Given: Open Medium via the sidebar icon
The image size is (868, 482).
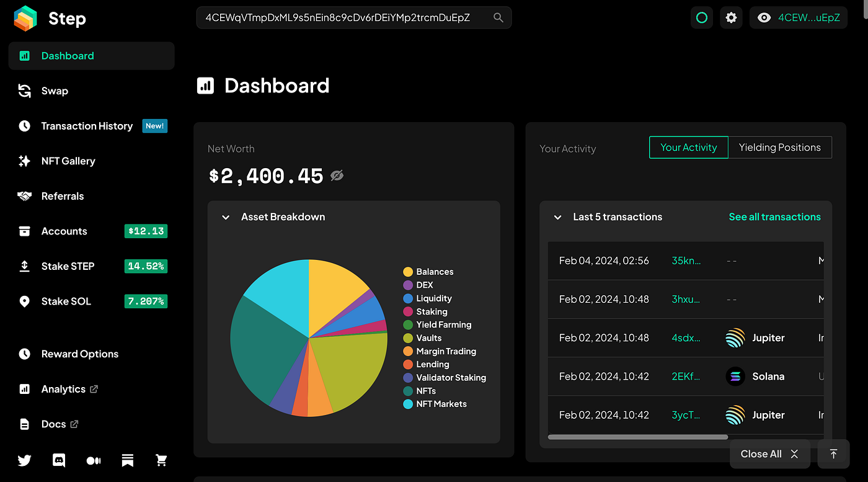Looking at the screenshot, I should tap(93, 460).
